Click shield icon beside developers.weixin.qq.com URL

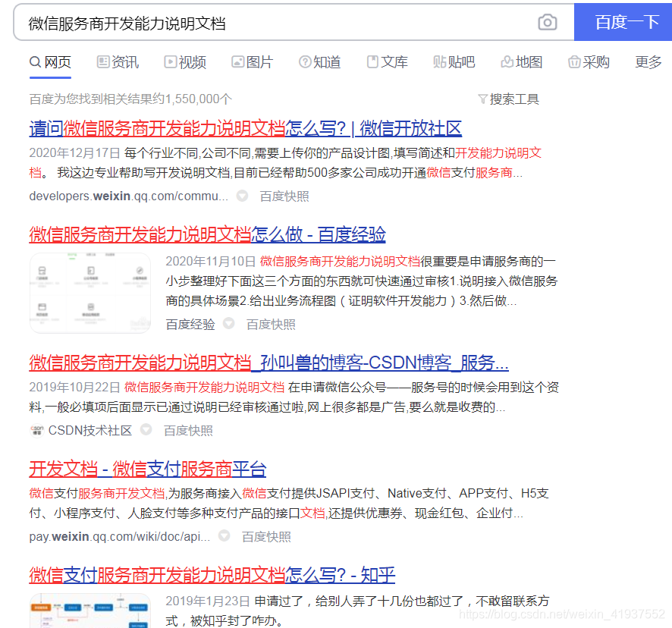click(243, 196)
